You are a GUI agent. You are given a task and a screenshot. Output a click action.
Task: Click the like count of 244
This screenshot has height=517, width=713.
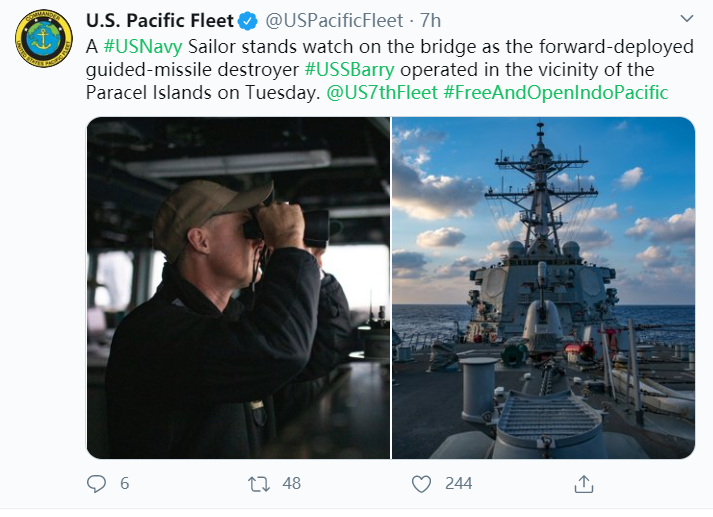point(458,484)
